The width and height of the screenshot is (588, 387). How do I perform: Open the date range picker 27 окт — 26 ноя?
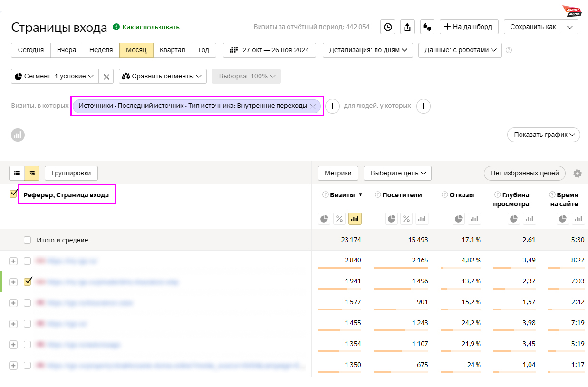click(x=269, y=50)
